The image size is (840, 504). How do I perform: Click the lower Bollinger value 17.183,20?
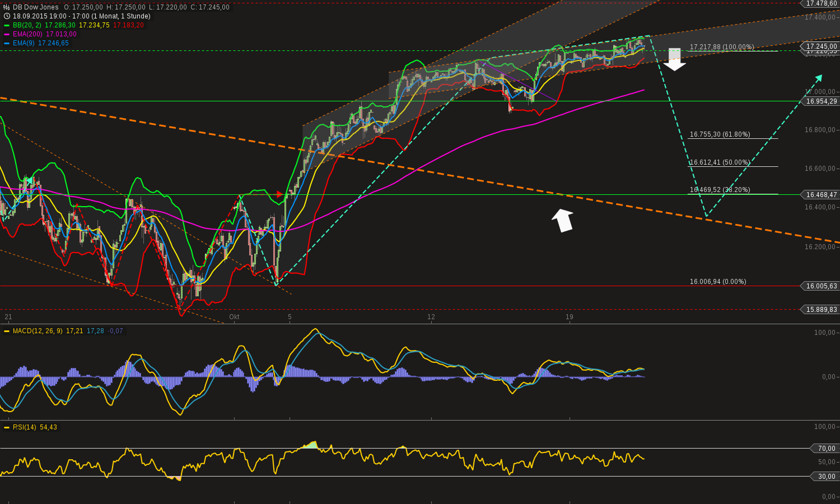click(128, 25)
